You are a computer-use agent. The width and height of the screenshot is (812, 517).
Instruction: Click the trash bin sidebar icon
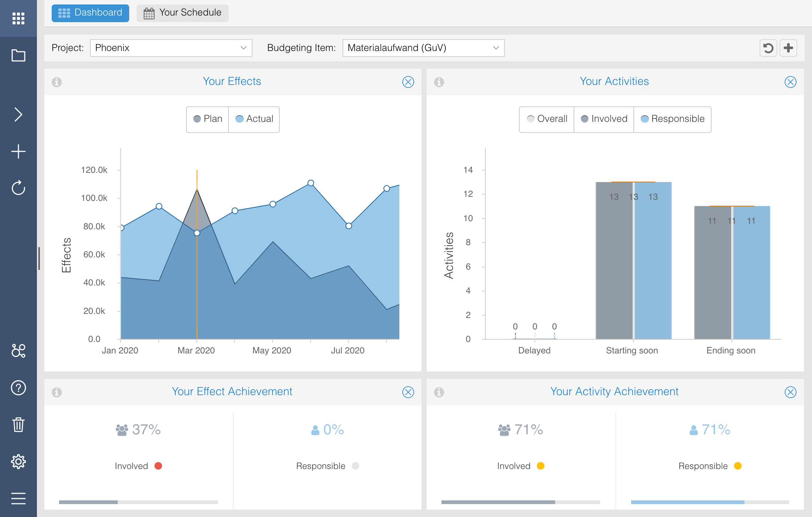(x=18, y=425)
